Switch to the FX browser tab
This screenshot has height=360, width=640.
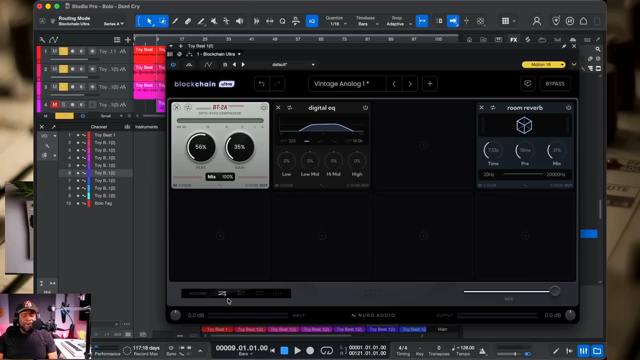point(513,40)
